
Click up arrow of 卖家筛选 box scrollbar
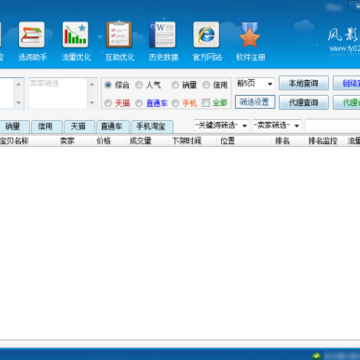click(x=92, y=84)
